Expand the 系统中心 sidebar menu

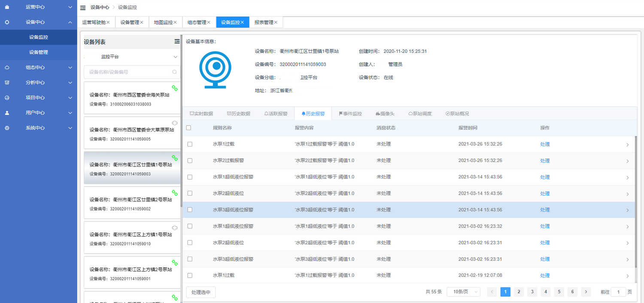(x=70, y=128)
